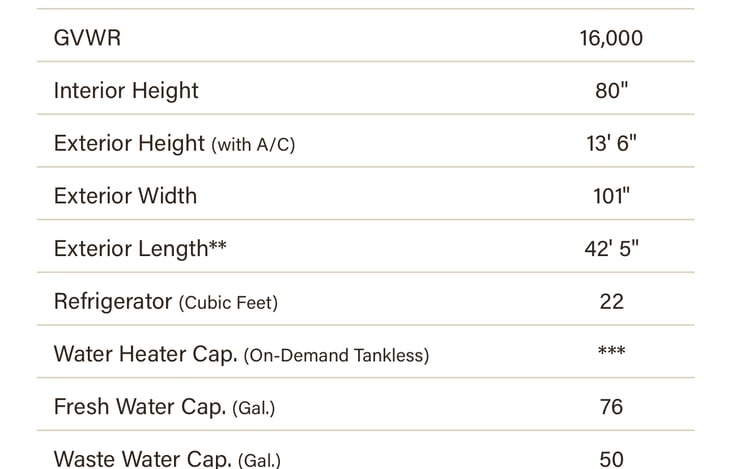This screenshot has height=469, width=731.
Task: Click the (with A/C) note
Action: (x=253, y=144)
